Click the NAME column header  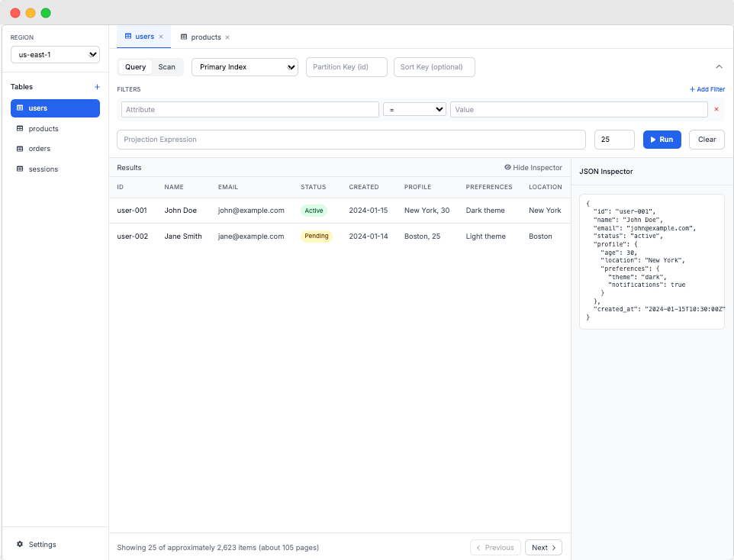tap(174, 187)
